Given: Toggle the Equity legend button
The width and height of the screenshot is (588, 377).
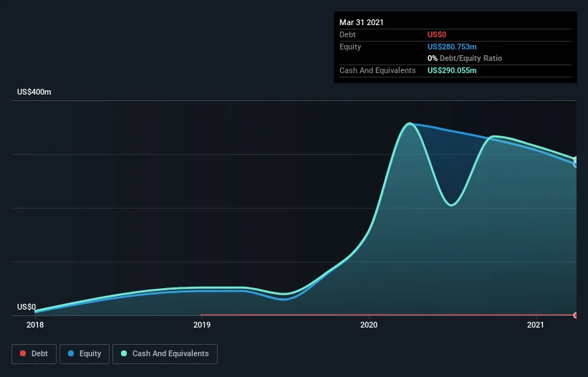Looking at the screenshot, I should pyautogui.click(x=85, y=354).
